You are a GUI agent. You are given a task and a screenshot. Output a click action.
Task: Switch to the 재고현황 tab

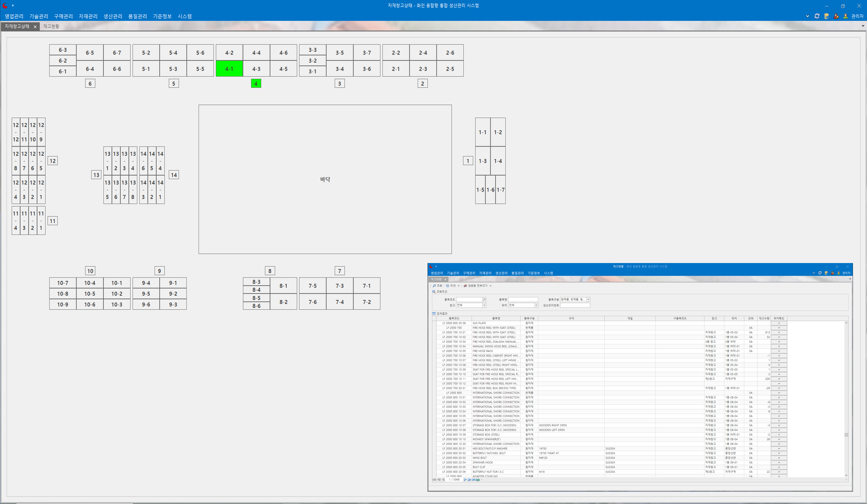tap(51, 26)
